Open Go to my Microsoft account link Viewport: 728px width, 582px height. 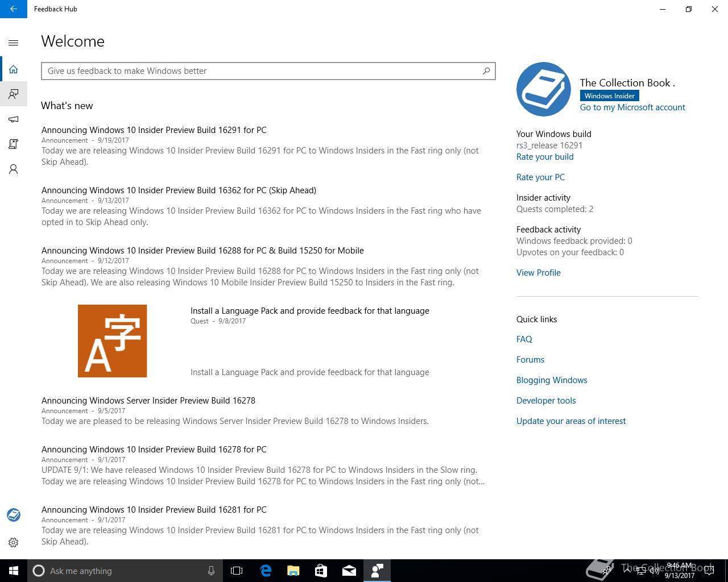point(632,107)
